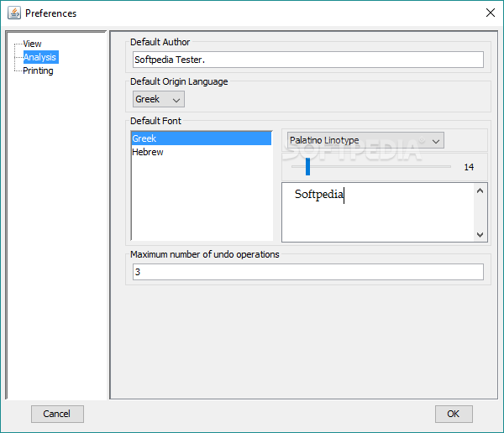Click the Default Author text field
Screen dimensions: 504x433
(308, 60)
